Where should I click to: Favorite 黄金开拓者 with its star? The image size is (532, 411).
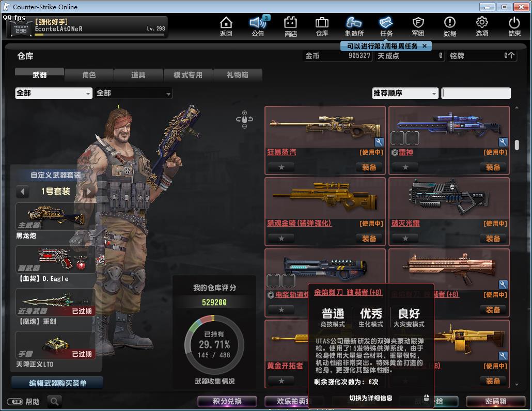tap(281, 381)
